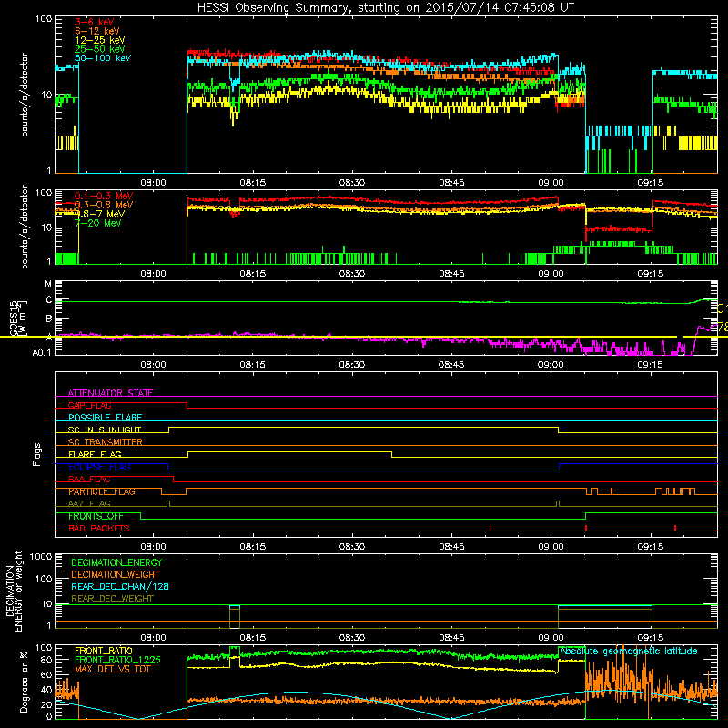Click the BAD_PACKETS flag label
The image size is (728, 728).
99,529
